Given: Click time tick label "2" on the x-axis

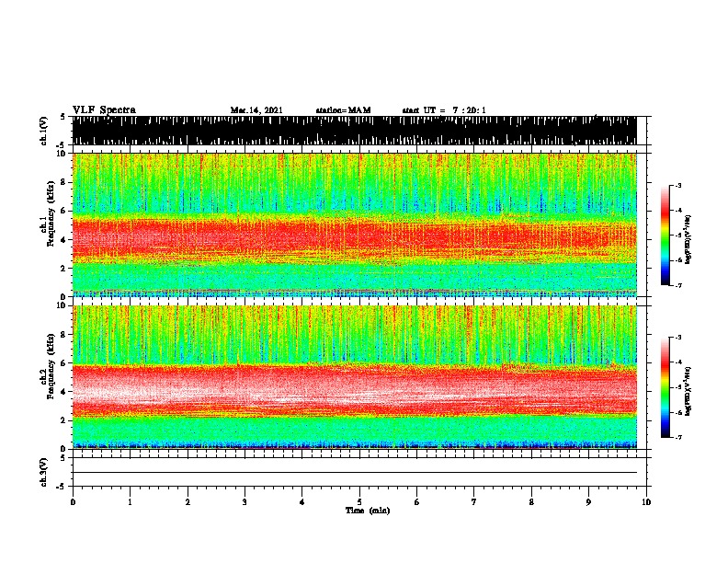Looking at the screenshot, I should [188, 502].
